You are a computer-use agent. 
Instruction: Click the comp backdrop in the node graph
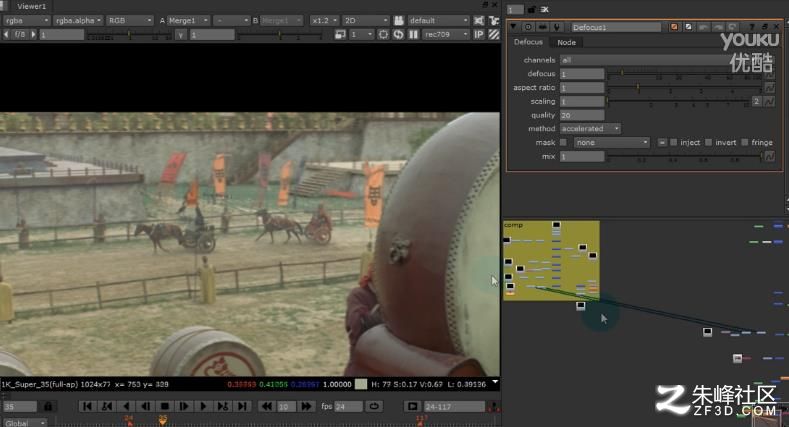tap(551, 261)
